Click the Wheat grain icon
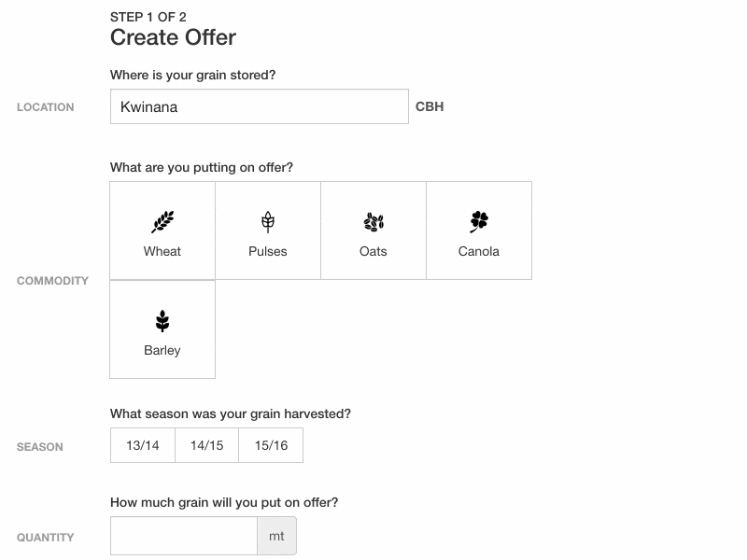This screenshot has height=560, width=747. click(x=162, y=221)
